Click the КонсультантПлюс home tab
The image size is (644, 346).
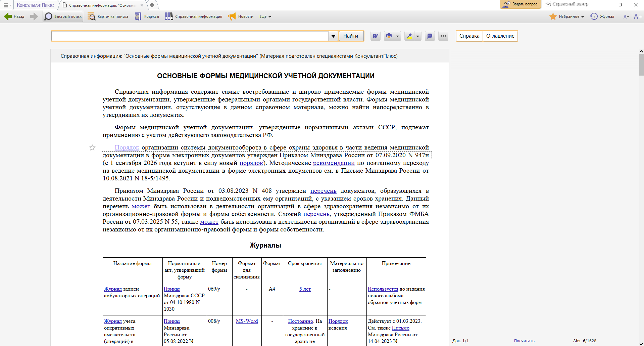[x=35, y=5]
